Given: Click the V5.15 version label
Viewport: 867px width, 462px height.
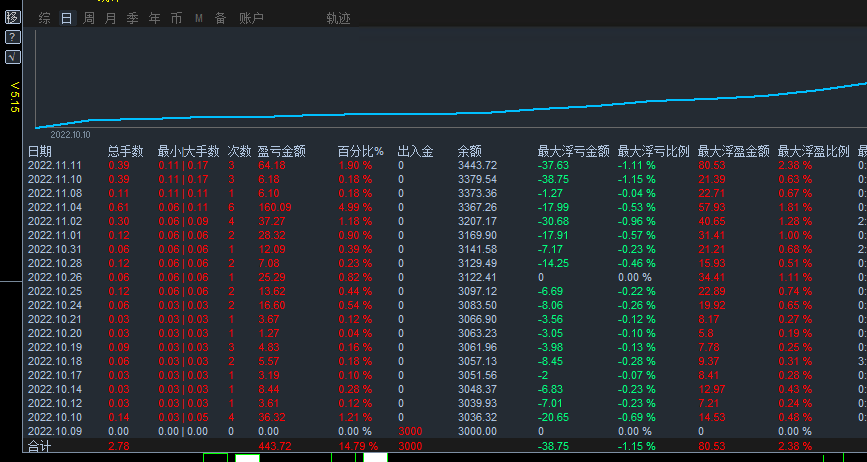Looking at the screenshot, I should [x=15, y=97].
